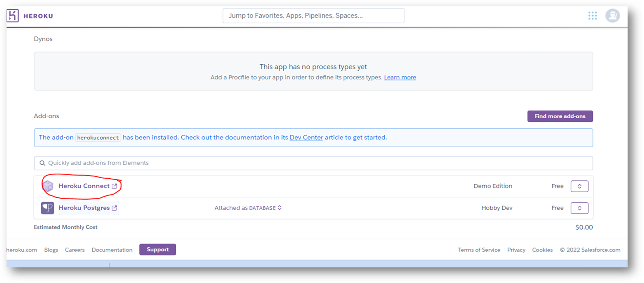The height and width of the screenshot is (283, 644).
Task: Open the Terms of Service footer link
Action: pos(479,250)
